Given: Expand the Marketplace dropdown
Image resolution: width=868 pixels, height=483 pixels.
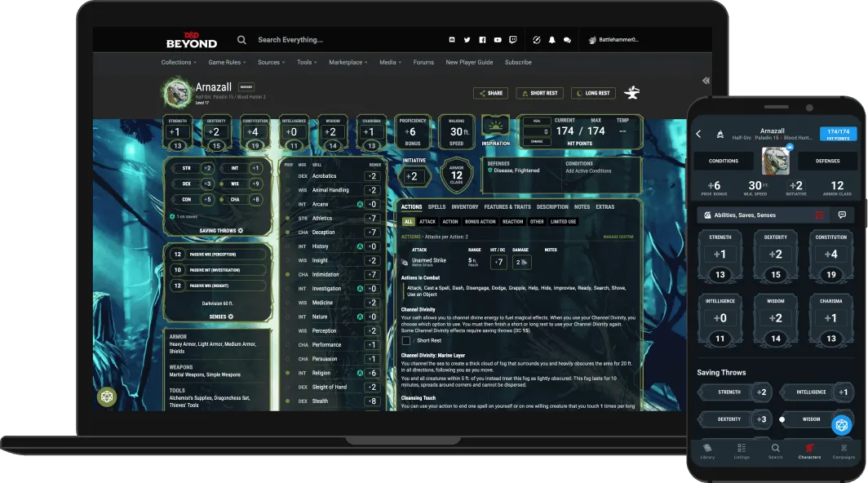Looking at the screenshot, I should coord(348,62).
